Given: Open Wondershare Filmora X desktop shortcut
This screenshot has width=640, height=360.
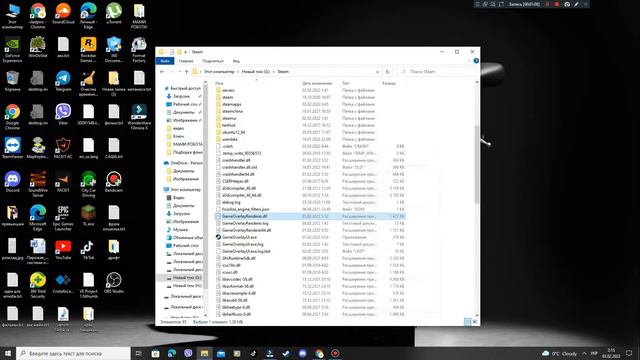Looking at the screenshot, I should pos(139,117).
